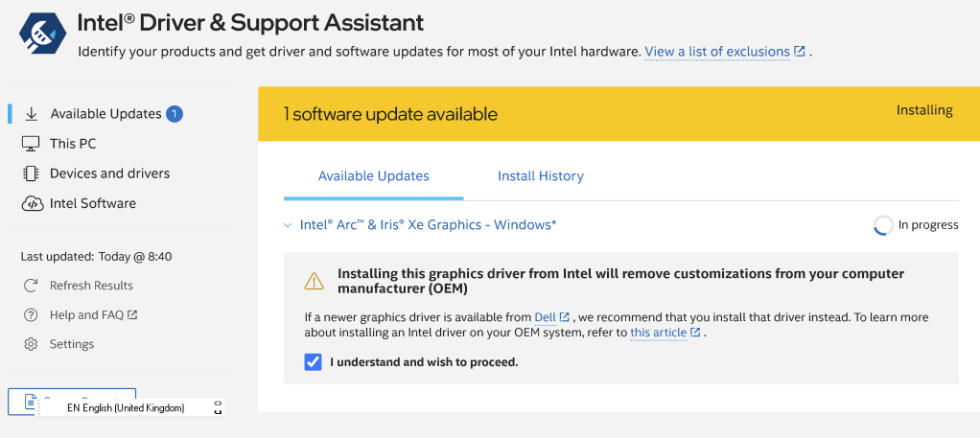This screenshot has width=980, height=438.
Task: Click the Intel Driver & Support Assistant title
Action: coord(250,23)
